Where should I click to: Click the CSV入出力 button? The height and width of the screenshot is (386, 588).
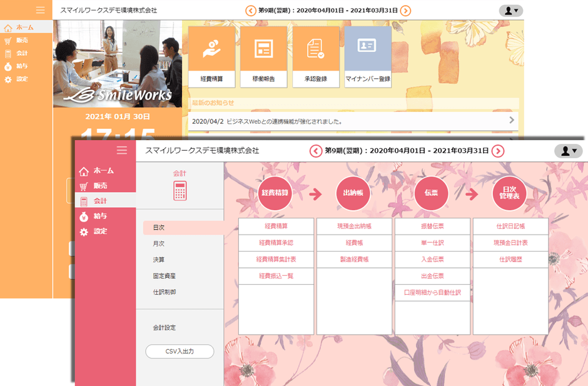180,352
